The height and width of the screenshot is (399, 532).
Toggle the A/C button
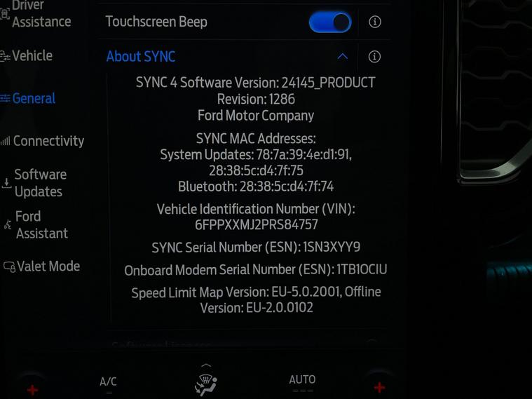(x=108, y=381)
